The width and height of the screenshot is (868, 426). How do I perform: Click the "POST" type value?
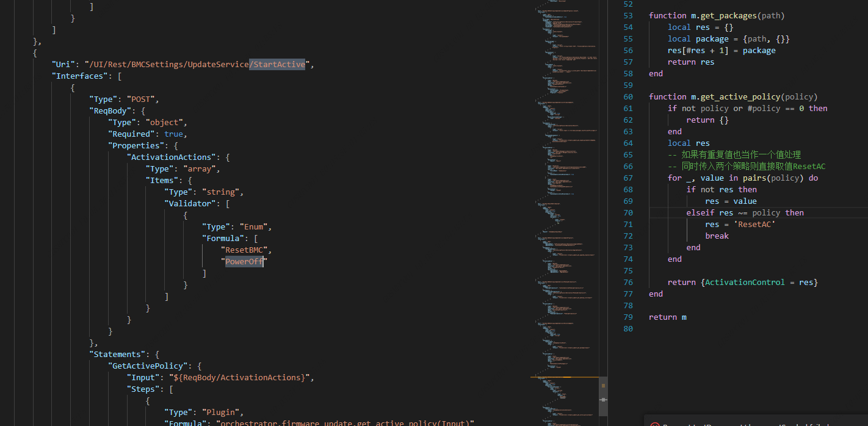pos(142,99)
